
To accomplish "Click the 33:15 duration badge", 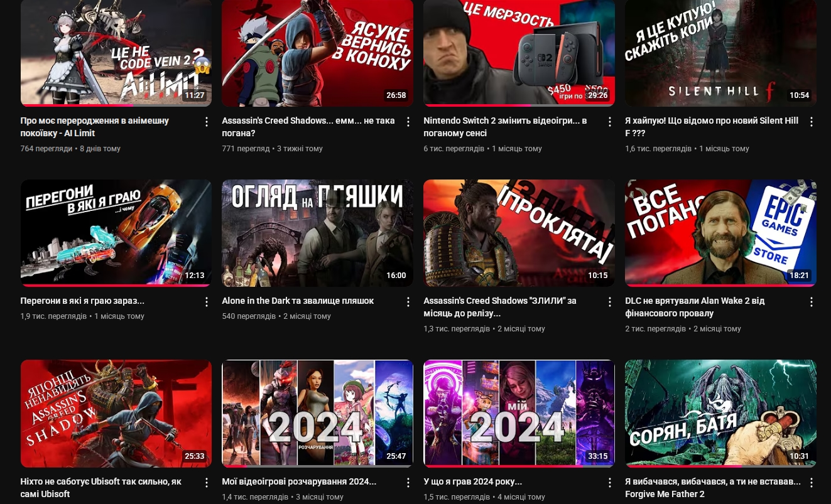I will pos(598,456).
